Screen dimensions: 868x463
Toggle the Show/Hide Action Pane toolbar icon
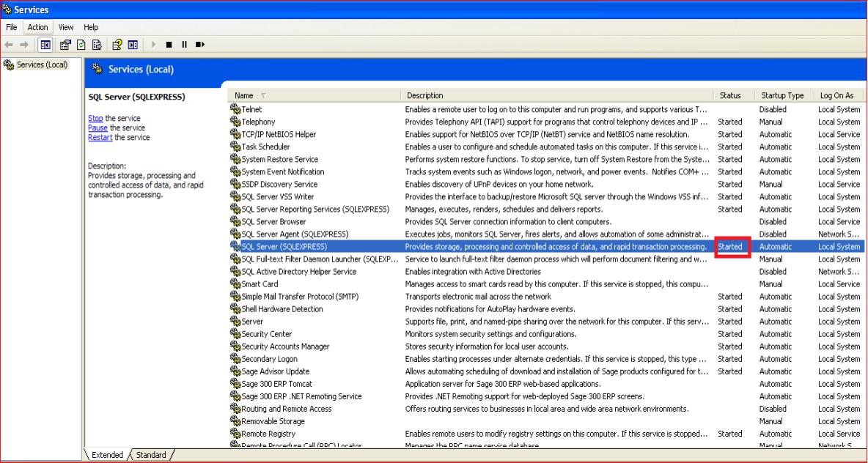133,45
